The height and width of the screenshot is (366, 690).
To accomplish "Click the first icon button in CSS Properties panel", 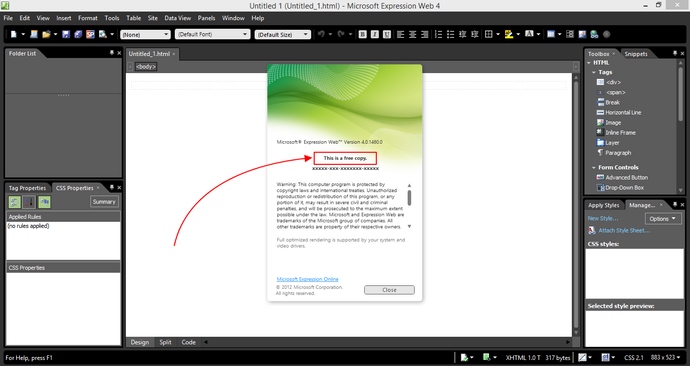I will point(15,201).
